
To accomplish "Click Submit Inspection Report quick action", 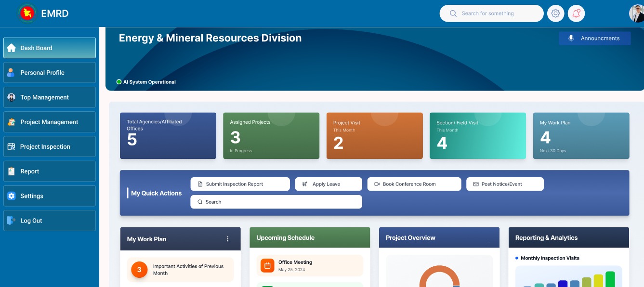I will point(240,184).
